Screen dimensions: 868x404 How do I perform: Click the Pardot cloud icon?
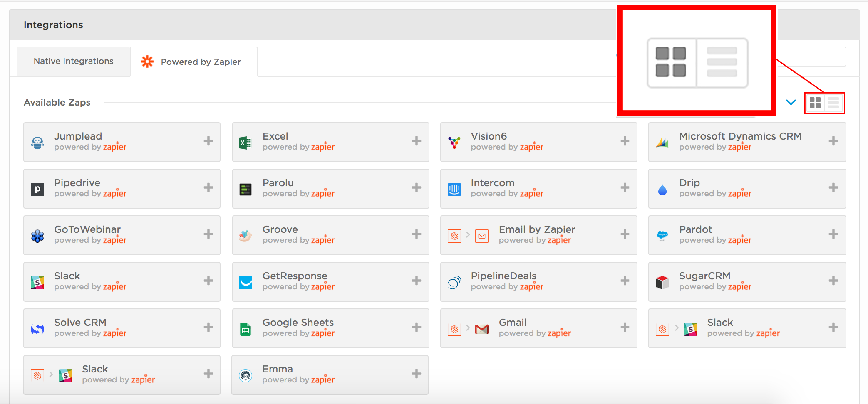tap(662, 235)
